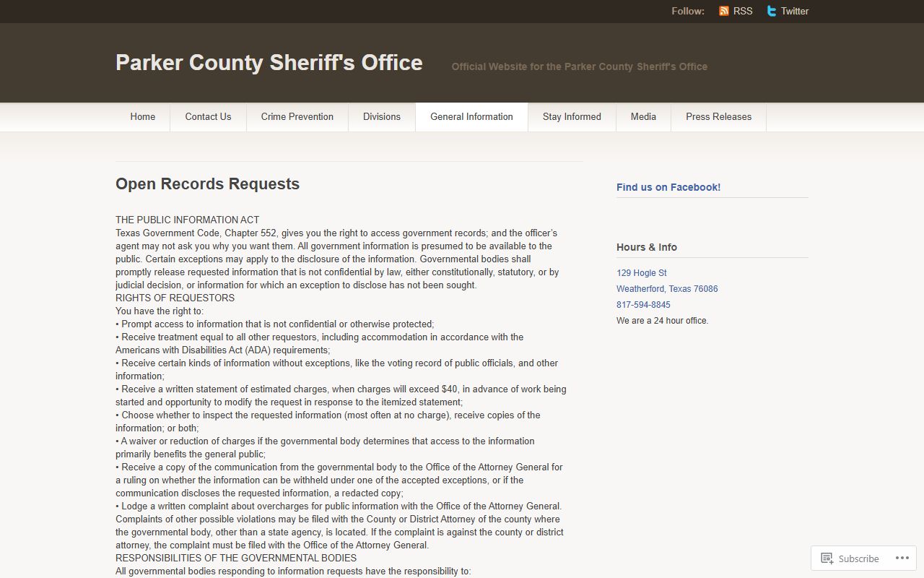Viewport: 924px width, 578px height.
Task: Open the Stay Informed menu
Action: [572, 117]
